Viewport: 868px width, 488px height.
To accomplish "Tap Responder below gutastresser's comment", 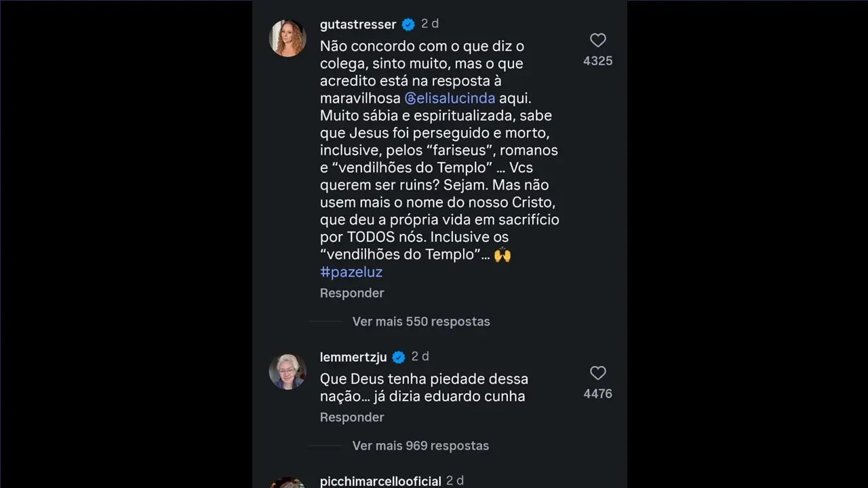I will coord(352,293).
